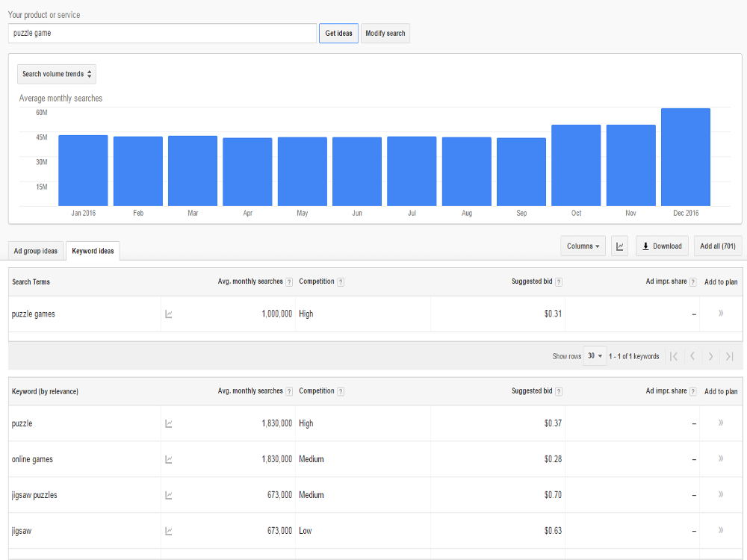
Task: Change Show rows 30 dropdown
Action: point(595,355)
